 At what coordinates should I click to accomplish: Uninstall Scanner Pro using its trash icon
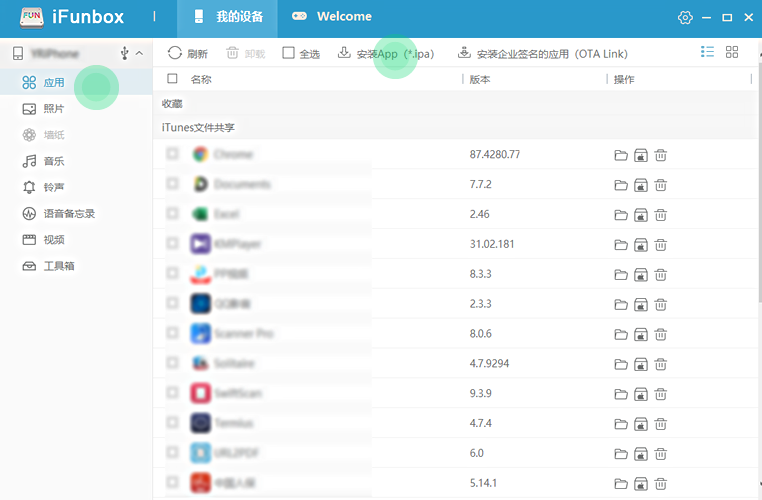[661, 333]
